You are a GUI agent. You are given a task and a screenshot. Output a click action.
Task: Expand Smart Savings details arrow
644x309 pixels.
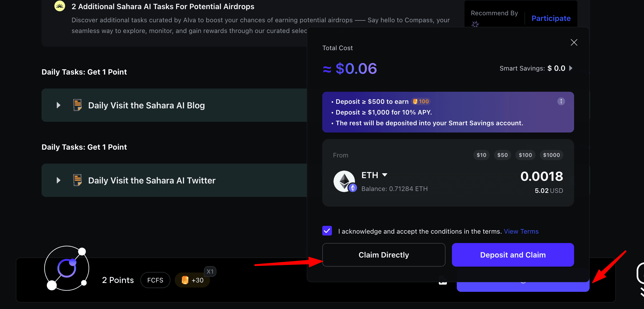point(571,68)
